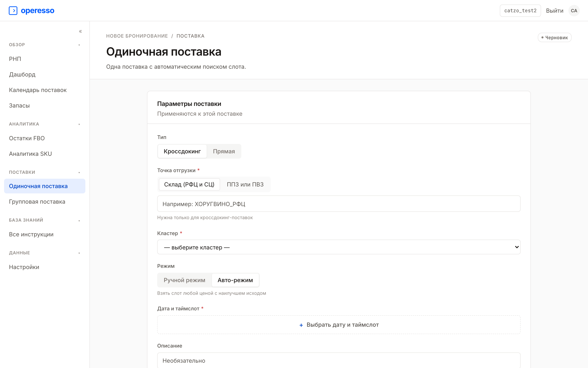Screen dimensions: 588x368
Task: Select Кроссдокинг supply type
Action: (182, 151)
